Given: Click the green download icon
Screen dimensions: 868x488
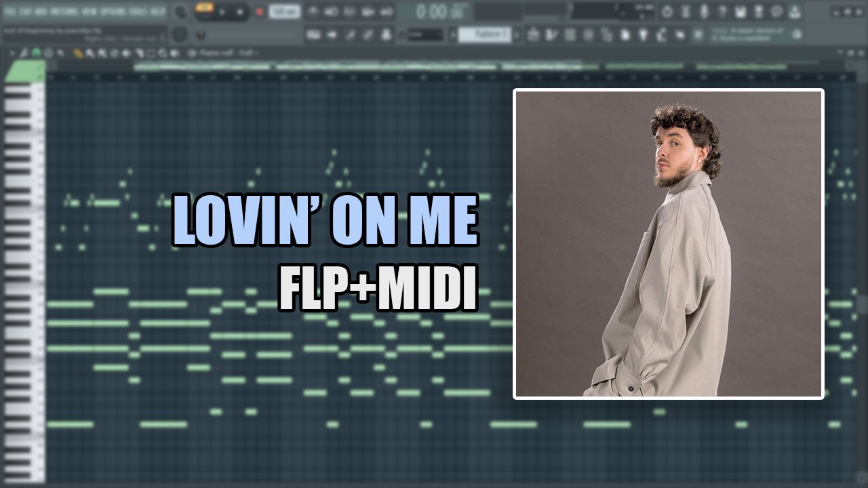Looking at the screenshot, I should [x=795, y=12].
